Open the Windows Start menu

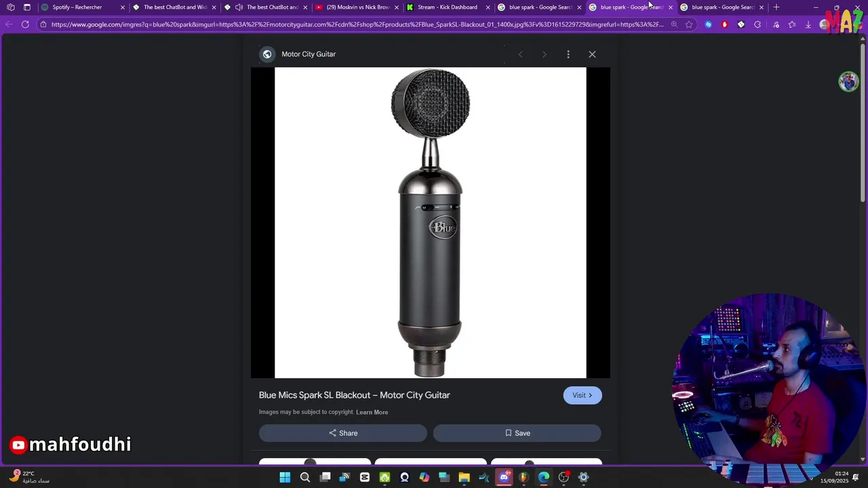pyautogui.click(x=285, y=477)
